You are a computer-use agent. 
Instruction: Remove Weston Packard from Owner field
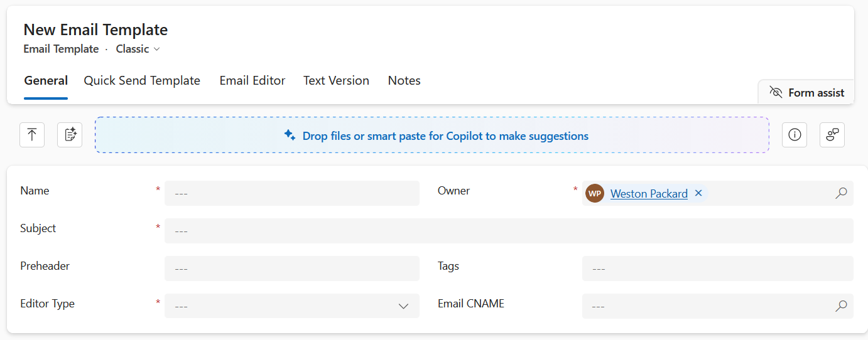pos(698,193)
